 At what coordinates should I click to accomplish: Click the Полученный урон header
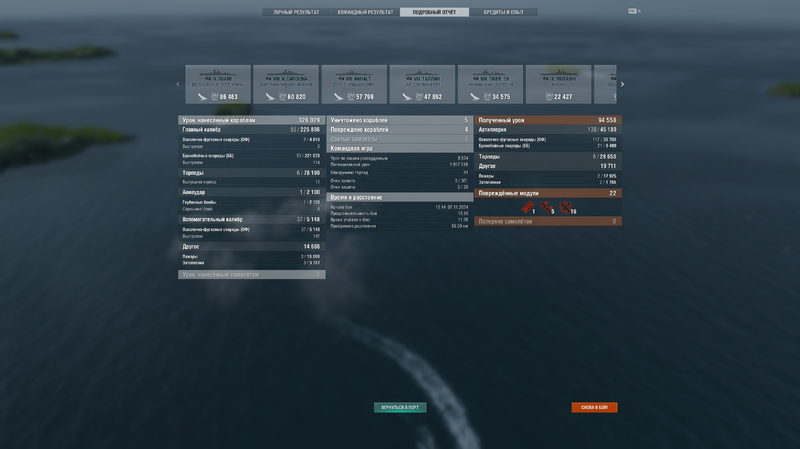coord(548,120)
